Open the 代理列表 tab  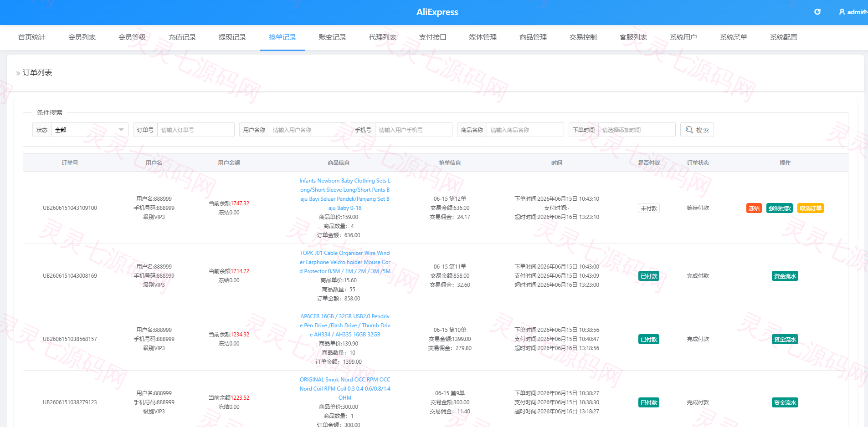tap(383, 37)
